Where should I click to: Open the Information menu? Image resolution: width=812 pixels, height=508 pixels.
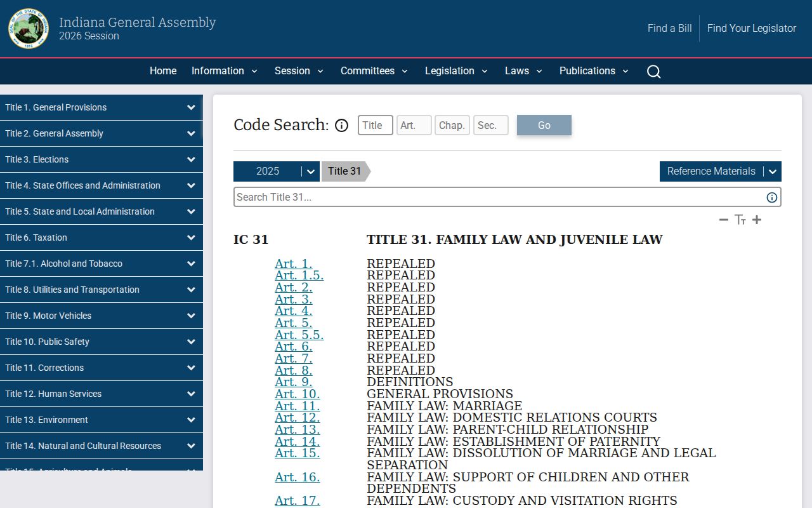coord(225,71)
